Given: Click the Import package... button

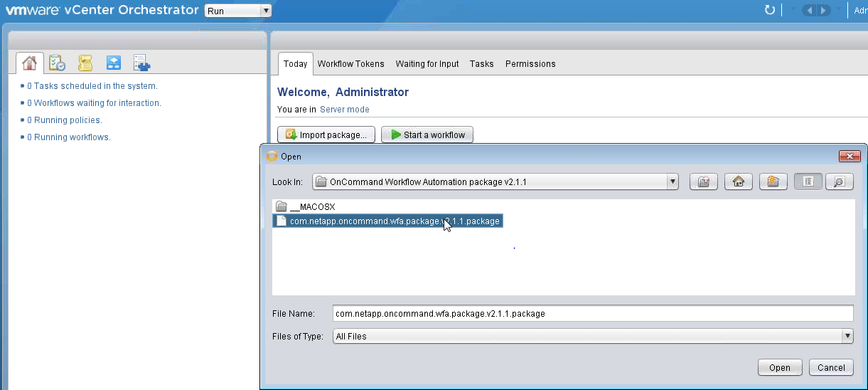Looking at the screenshot, I should [x=326, y=135].
